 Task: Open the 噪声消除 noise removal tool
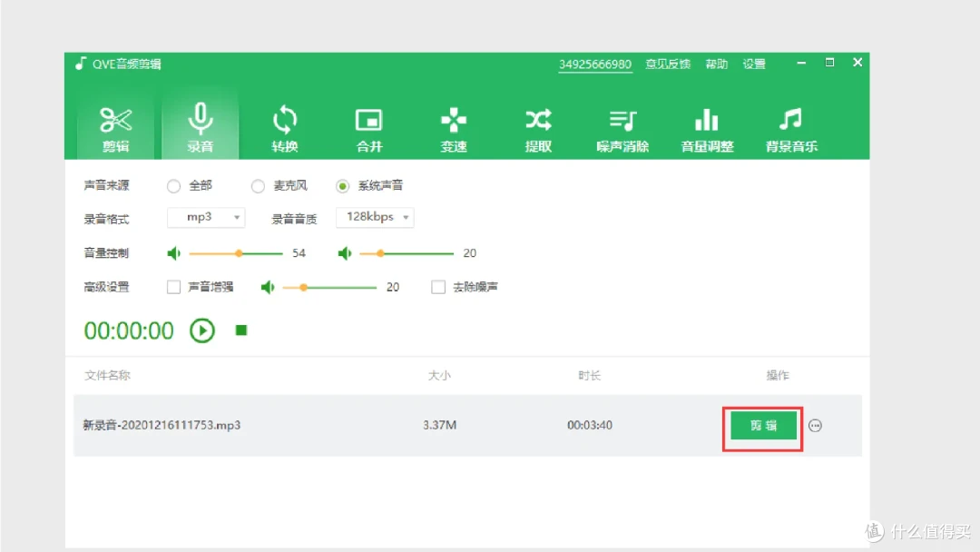(622, 129)
